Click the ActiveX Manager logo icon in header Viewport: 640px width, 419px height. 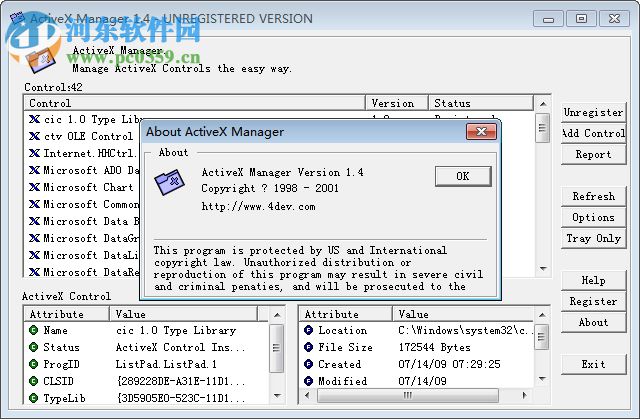click(40, 60)
